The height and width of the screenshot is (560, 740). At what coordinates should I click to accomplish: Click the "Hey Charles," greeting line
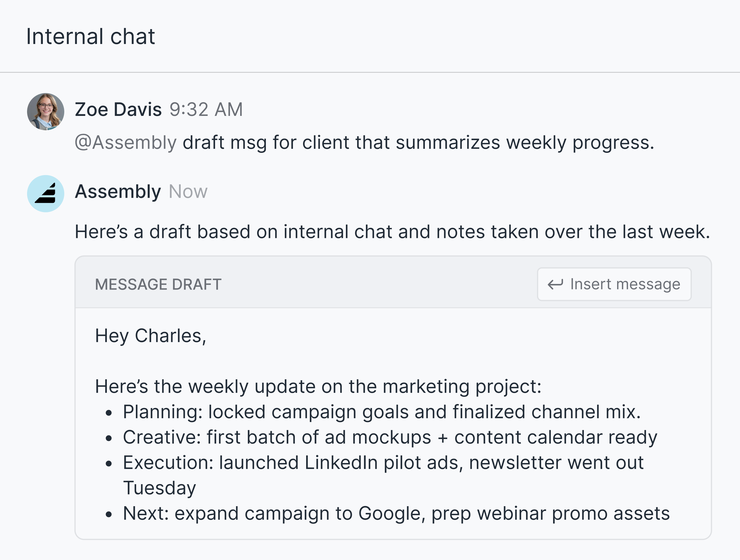(151, 336)
